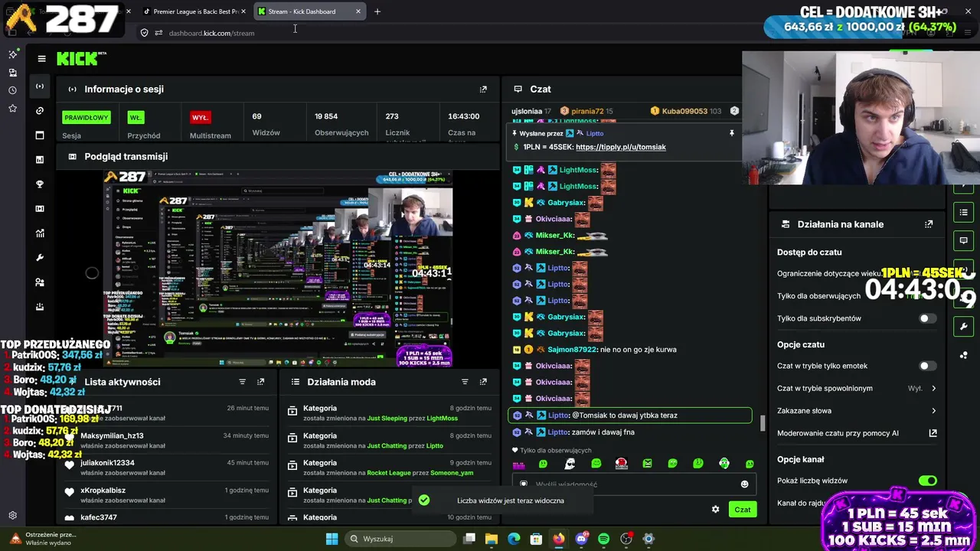Send chat message with Czat button
Viewport: 980px width, 551px height.
click(x=743, y=510)
